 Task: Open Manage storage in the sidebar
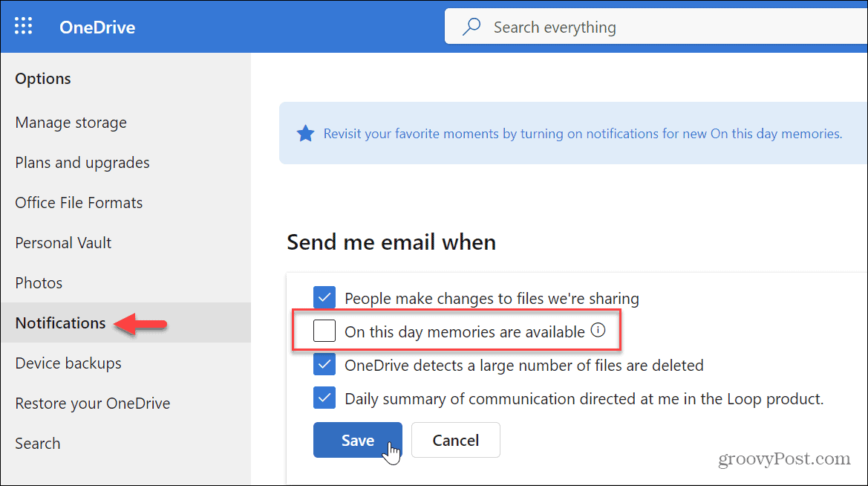[x=71, y=123]
